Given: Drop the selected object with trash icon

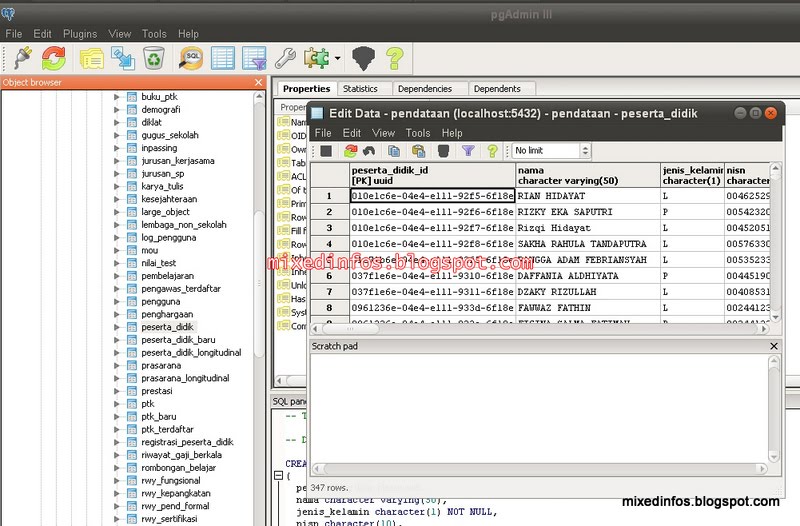Looking at the screenshot, I should [x=154, y=58].
